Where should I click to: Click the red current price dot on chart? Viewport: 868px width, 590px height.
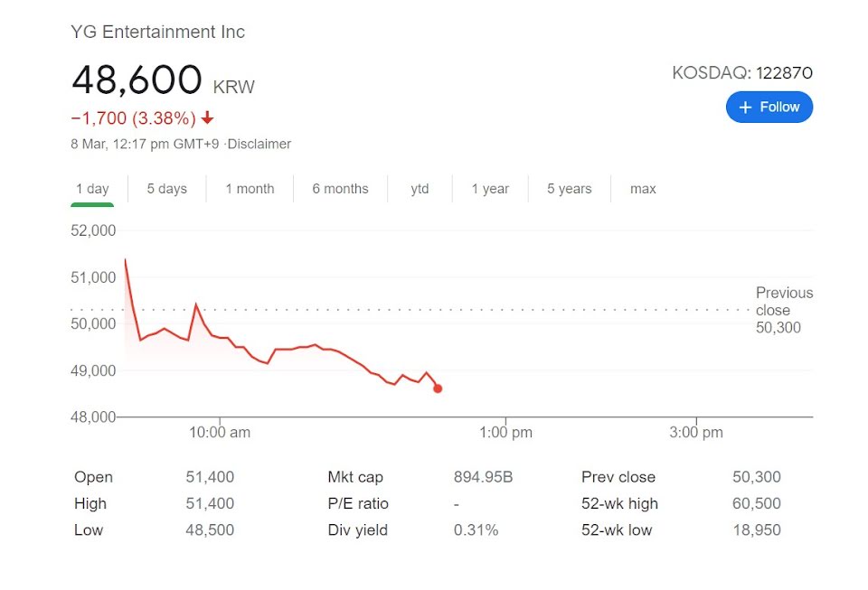[438, 389]
